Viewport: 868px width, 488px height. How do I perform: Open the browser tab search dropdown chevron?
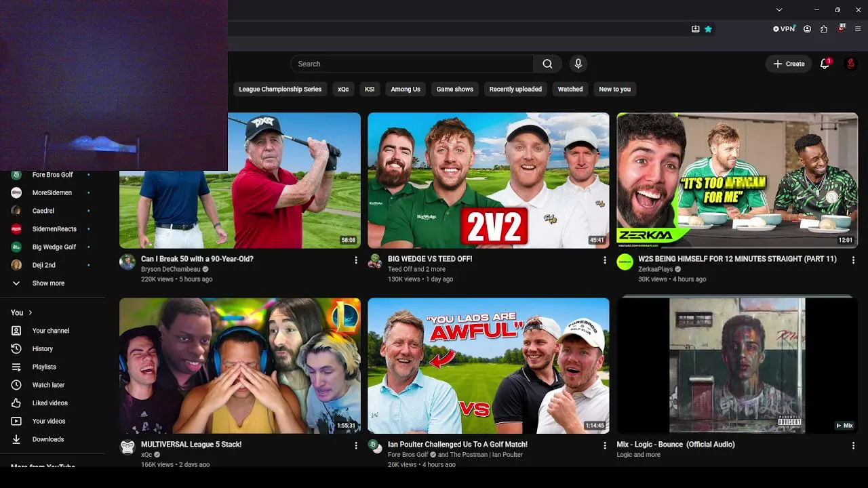click(x=779, y=9)
